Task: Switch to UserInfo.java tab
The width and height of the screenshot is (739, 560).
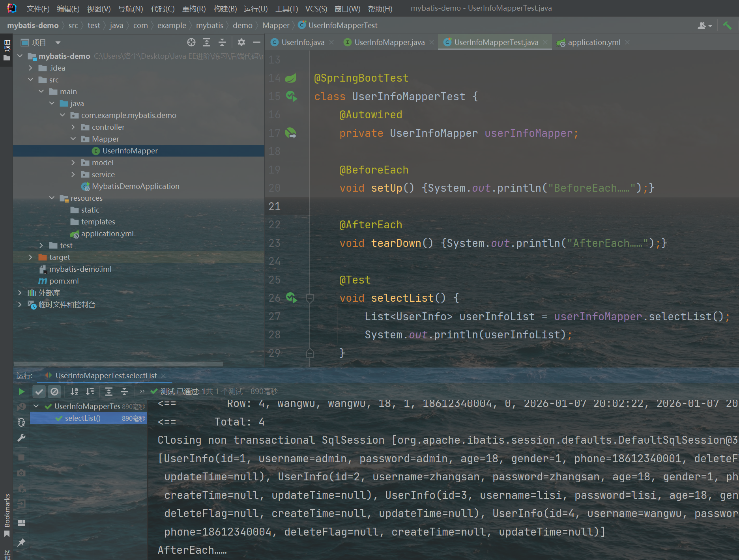Action: click(303, 42)
